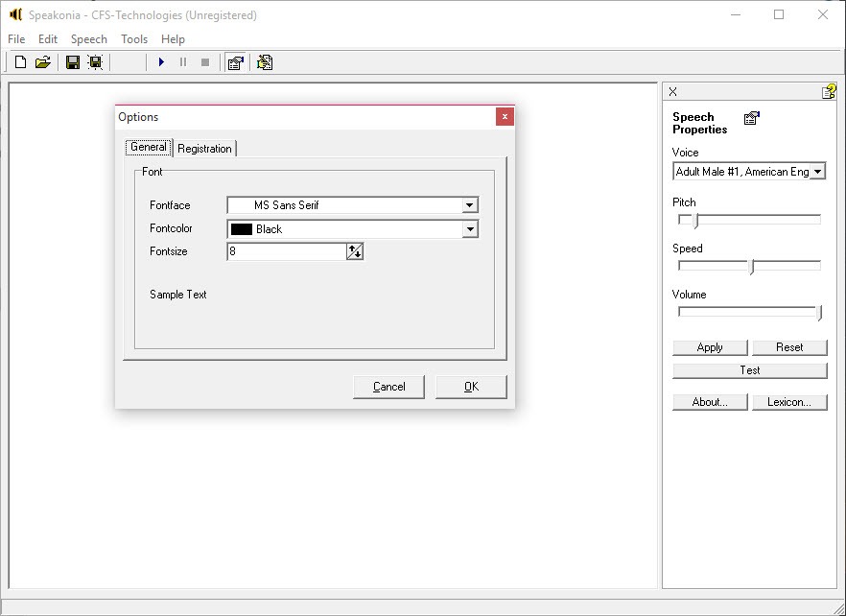Start speech with the Play button

click(x=161, y=62)
